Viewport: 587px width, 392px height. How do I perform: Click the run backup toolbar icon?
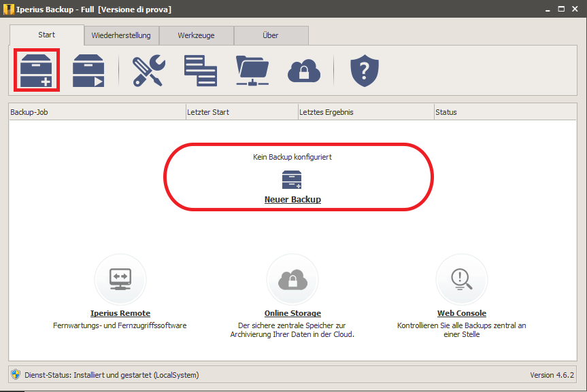(88, 71)
